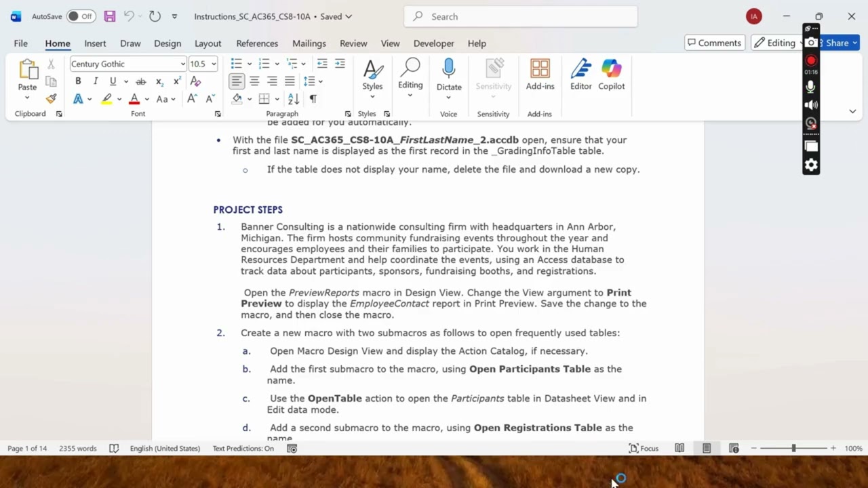Viewport: 868px width, 488px height.
Task: Decrease indent icon
Action: [x=322, y=64]
